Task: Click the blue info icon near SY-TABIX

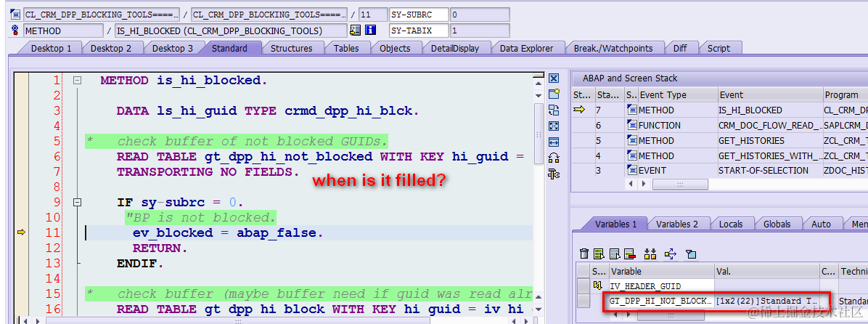Action: point(371,31)
